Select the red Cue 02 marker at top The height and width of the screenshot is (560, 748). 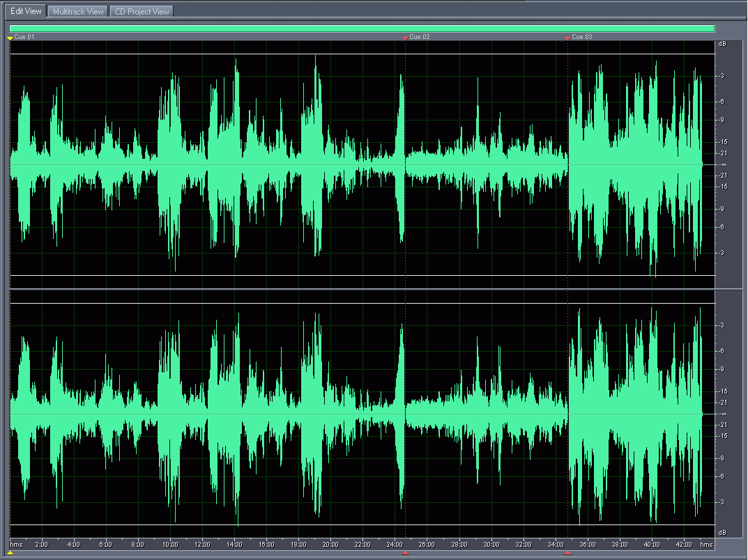point(405,38)
